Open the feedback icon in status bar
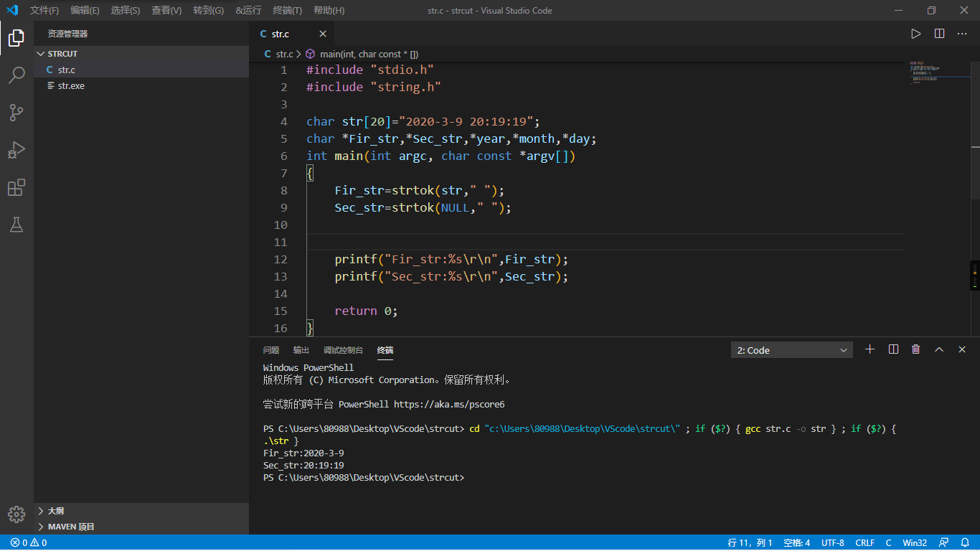980x551 pixels. click(943, 543)
